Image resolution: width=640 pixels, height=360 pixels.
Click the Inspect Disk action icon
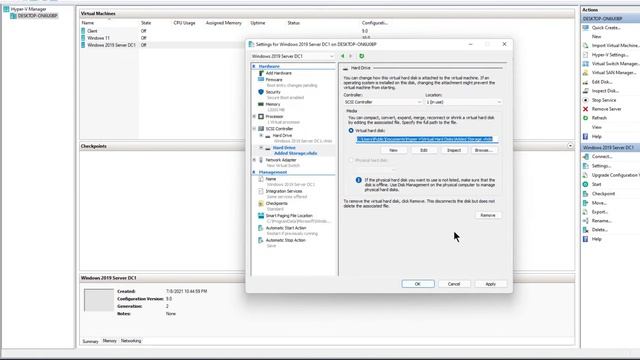pyautogui.click(x=586, y=91)
